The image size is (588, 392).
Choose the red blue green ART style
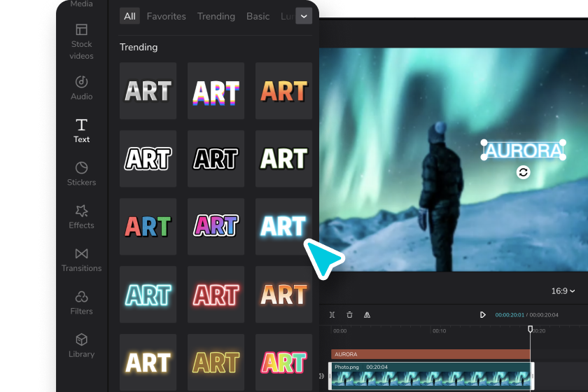[x=148, y=227]
